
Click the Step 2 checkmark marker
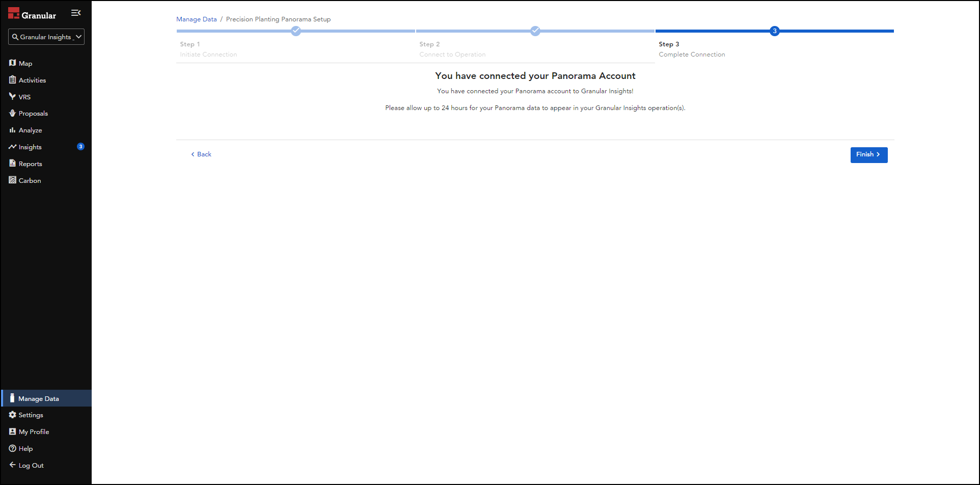(x=535, y=31)
